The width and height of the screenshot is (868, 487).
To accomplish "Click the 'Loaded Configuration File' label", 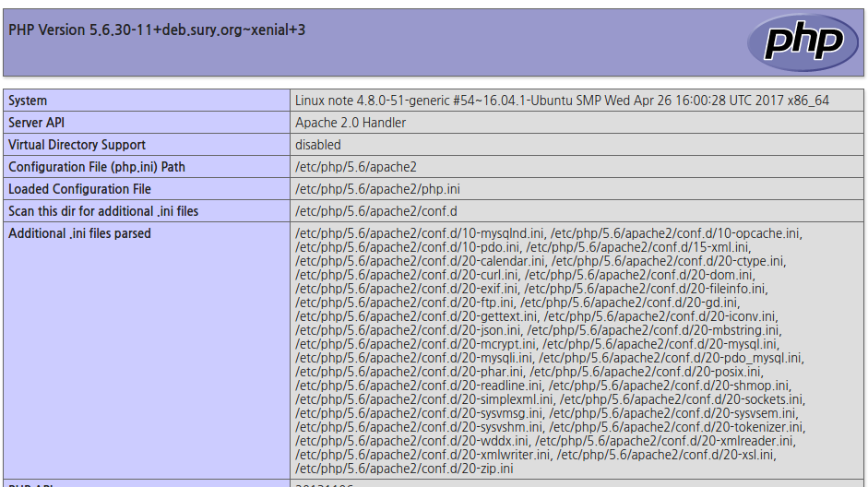I will coord(79,189).
